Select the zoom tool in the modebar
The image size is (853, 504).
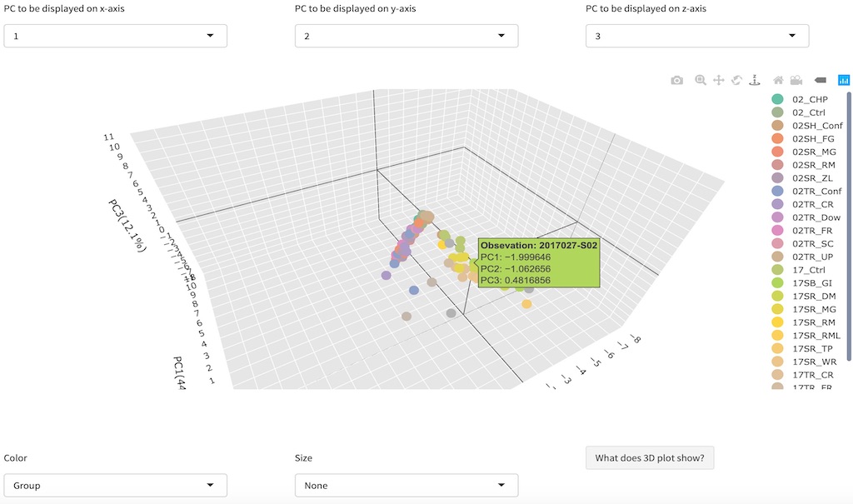(700, 80)
